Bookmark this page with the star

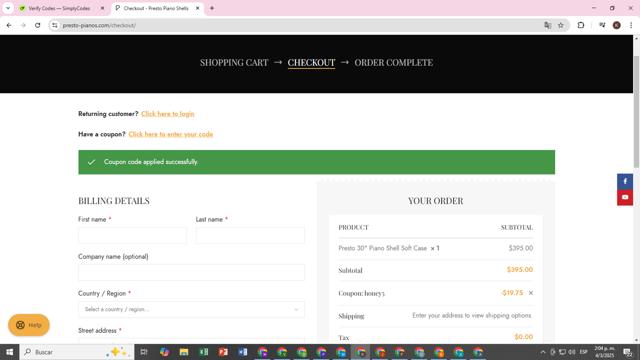click(561, 25)
